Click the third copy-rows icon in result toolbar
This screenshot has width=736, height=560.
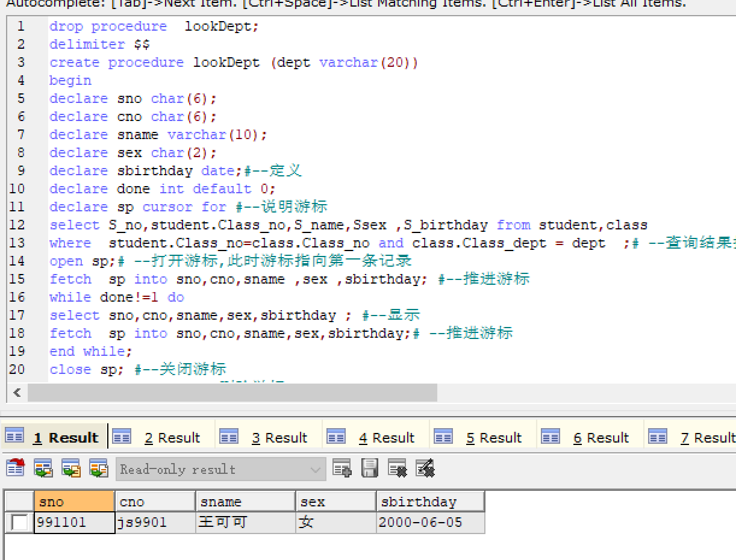pos(70,468)
